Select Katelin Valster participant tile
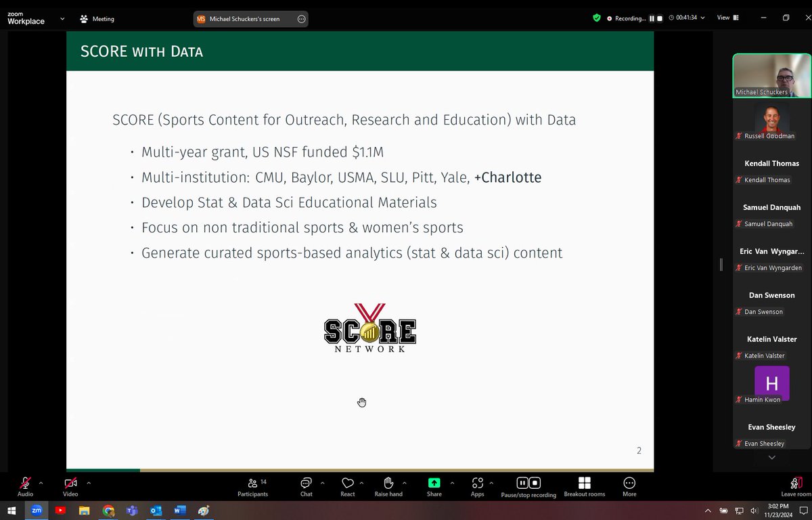812x520 pixels. [772, 340]
